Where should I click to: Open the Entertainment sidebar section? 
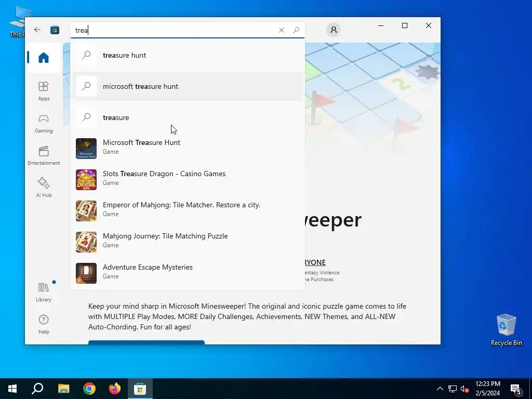click(x=44, y=155)
